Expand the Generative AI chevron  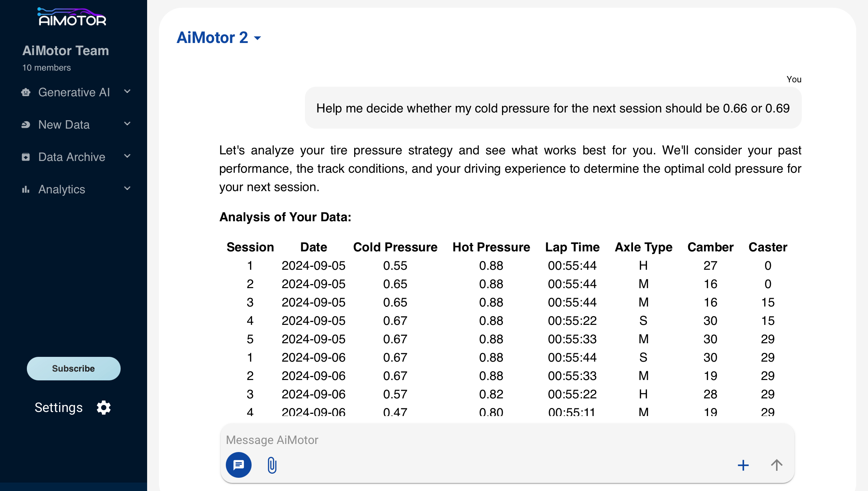pos(127,92)
